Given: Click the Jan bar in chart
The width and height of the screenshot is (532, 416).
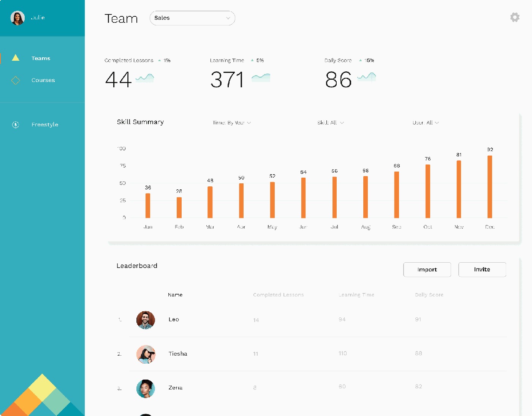Looking at the screenshot, I should pos(148,205).
